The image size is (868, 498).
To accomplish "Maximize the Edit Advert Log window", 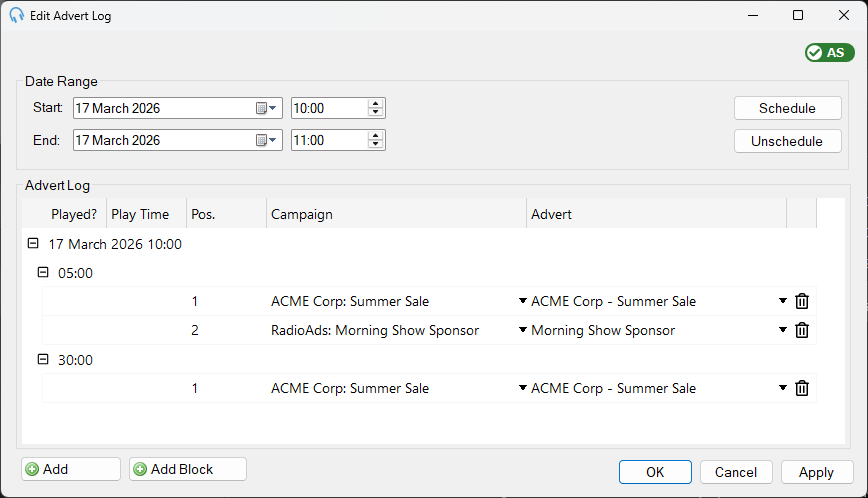I will (x=798, y=15).
